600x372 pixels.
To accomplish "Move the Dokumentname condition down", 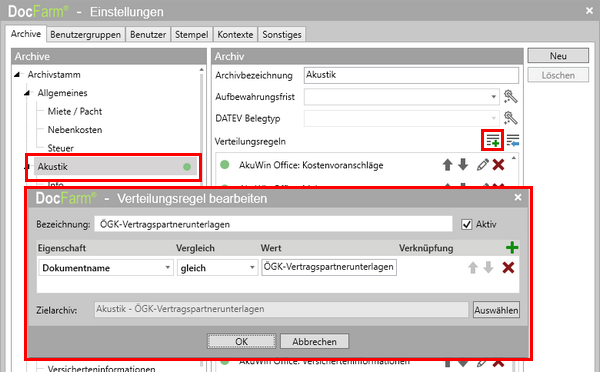I will point(488,268).
